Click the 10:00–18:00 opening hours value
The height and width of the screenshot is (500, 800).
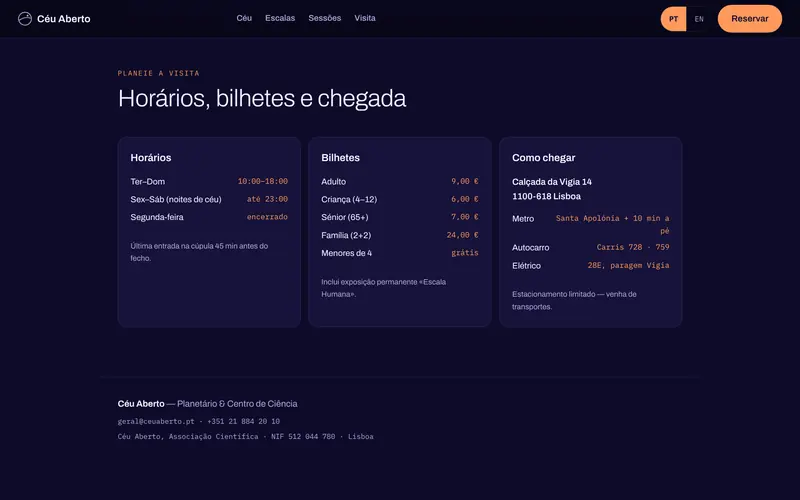pos(263,181)
